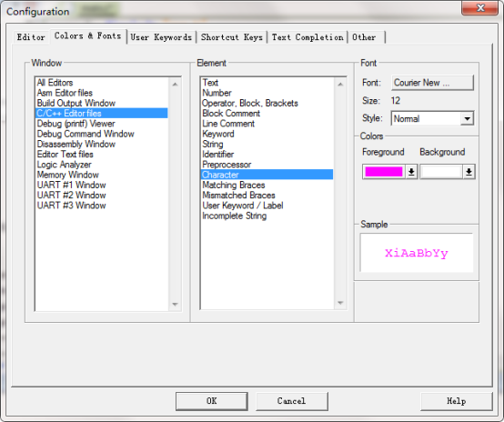Open the Shortcut Keys tab
504x422 pixels.
(232, 37)
